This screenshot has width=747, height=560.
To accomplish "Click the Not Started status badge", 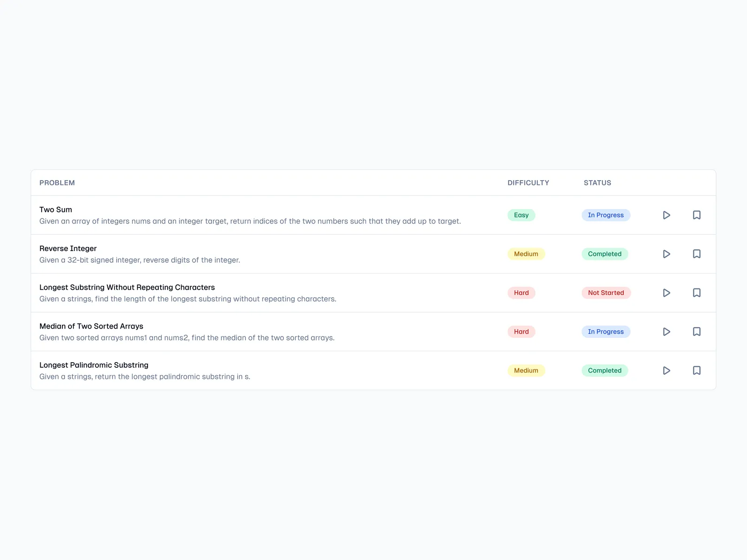I will click(x=606, y=293).
